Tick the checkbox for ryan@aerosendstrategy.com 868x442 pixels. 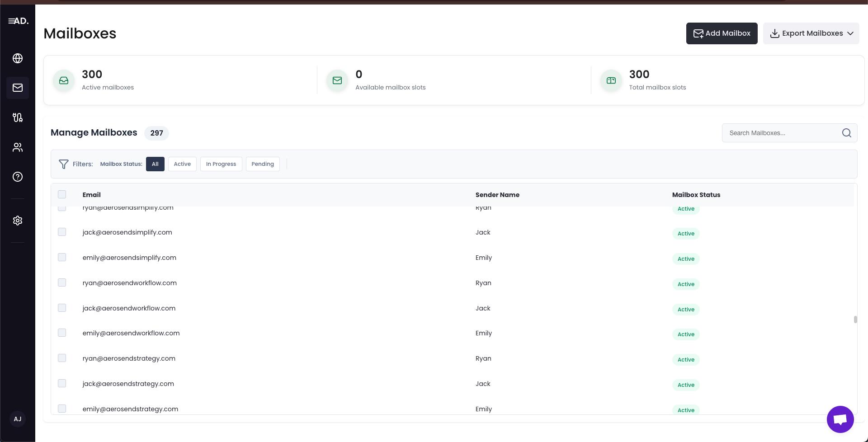pyautogui.click(x=62, y=358)
